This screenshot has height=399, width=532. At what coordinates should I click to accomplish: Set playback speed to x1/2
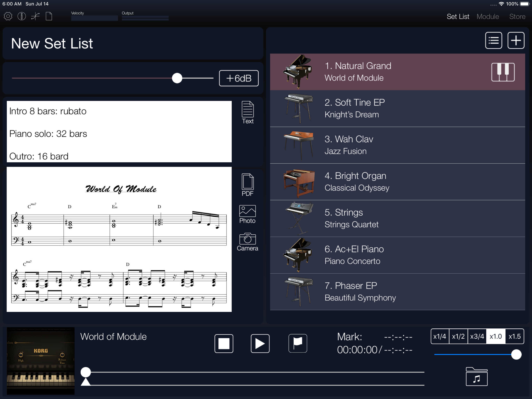point(458,336)
